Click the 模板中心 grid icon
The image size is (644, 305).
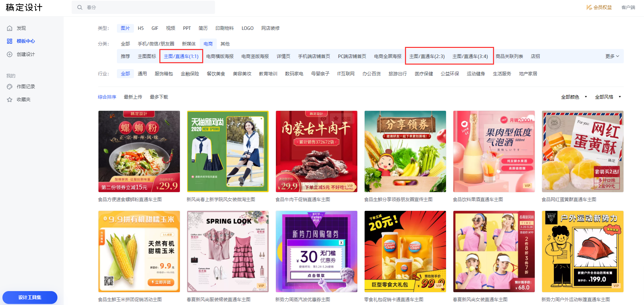[10, 41]
